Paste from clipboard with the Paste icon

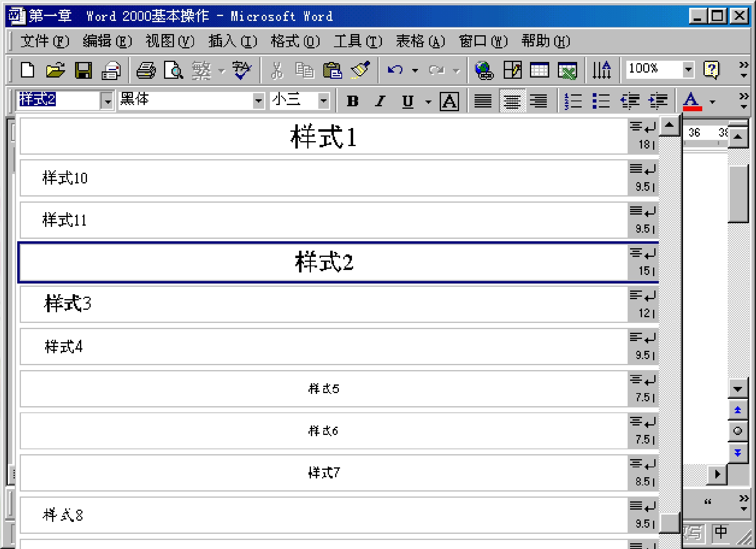coord(333,70)
